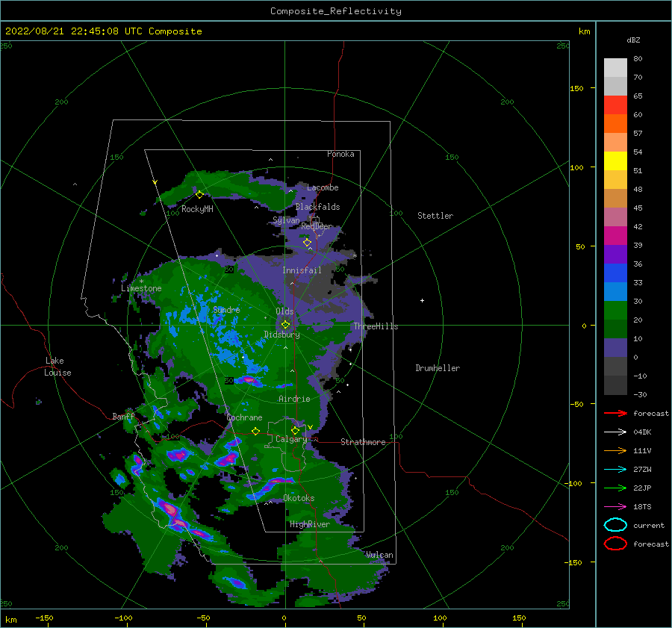Click the Cochrane town label

(244, 417)
